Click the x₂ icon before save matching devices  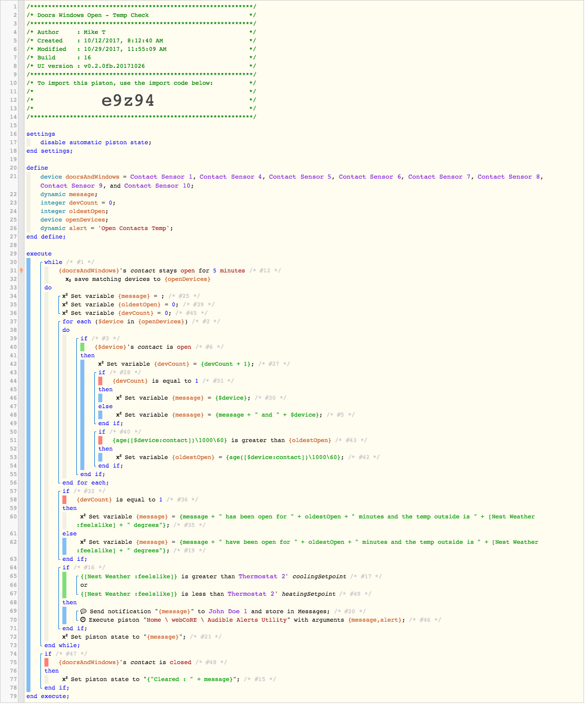tap(68, 279)
